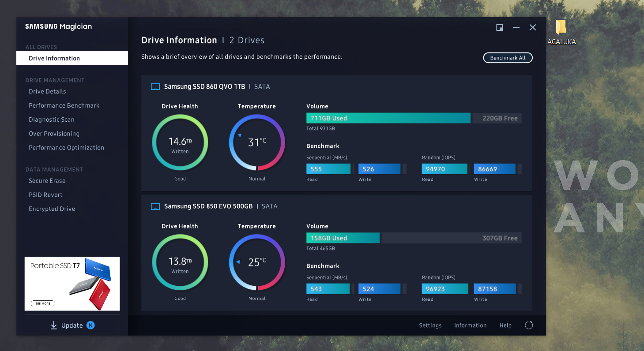This screenshot has width=644, height=351.
Task: Click the Samsung SSD 850 EVO 500GB title
Action: tap(208, 206)
